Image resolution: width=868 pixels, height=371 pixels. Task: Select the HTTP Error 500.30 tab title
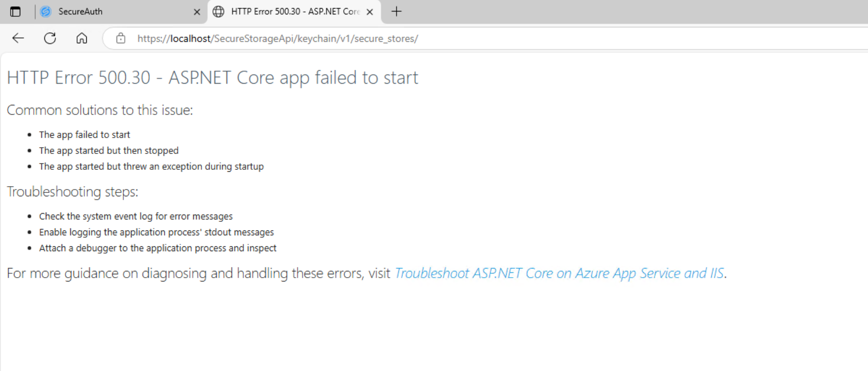[295, 12]
